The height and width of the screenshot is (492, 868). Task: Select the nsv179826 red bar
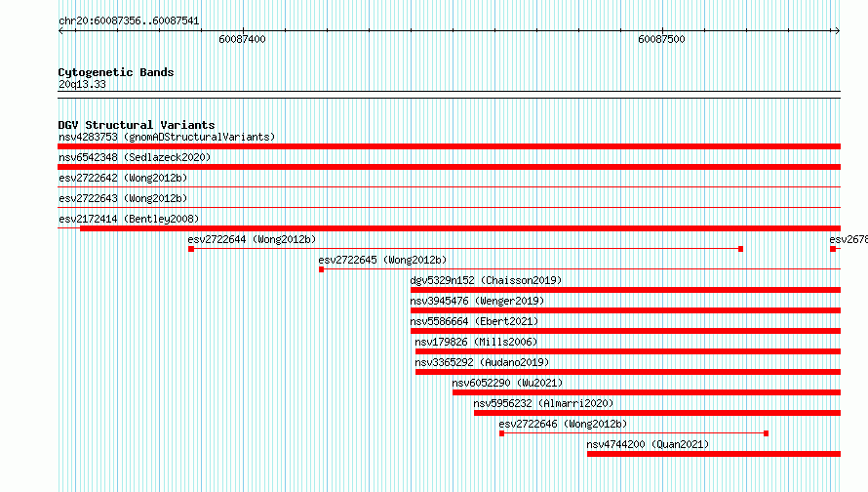[628, 351]
